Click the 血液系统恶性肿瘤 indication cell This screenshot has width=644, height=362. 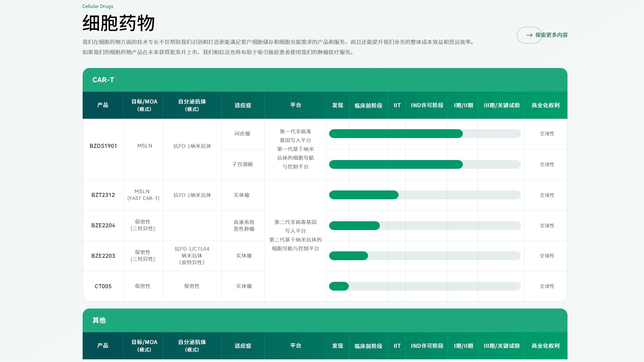tap(244, 226)
